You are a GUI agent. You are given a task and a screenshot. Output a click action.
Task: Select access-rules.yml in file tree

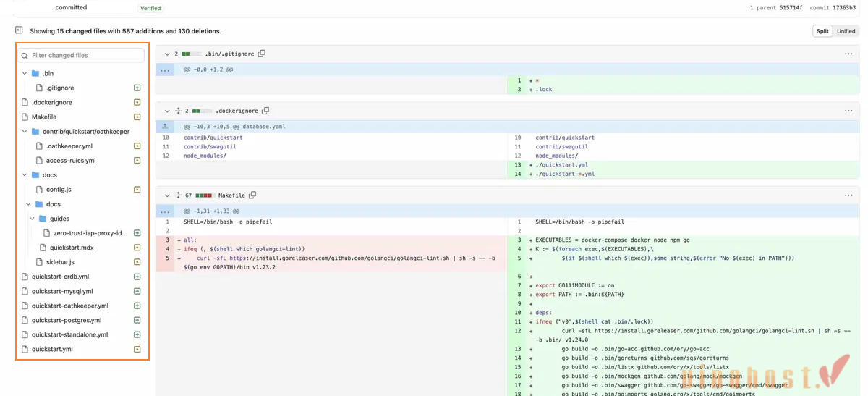click(71, 161)
